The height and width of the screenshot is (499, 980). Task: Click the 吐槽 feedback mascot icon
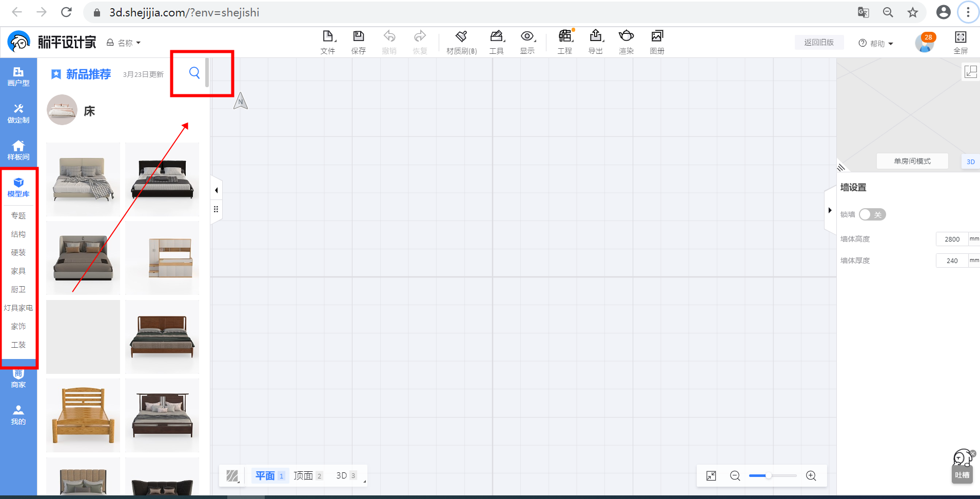963,466
